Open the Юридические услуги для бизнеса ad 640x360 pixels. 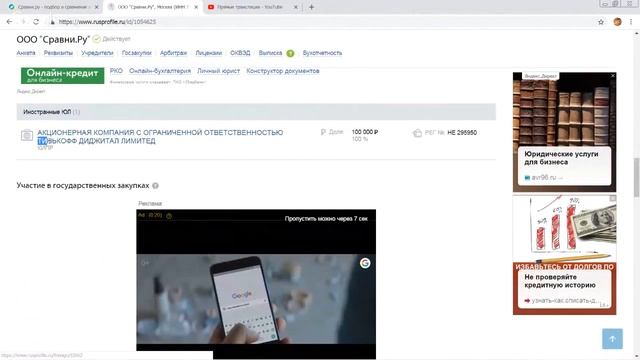(561, 158)
